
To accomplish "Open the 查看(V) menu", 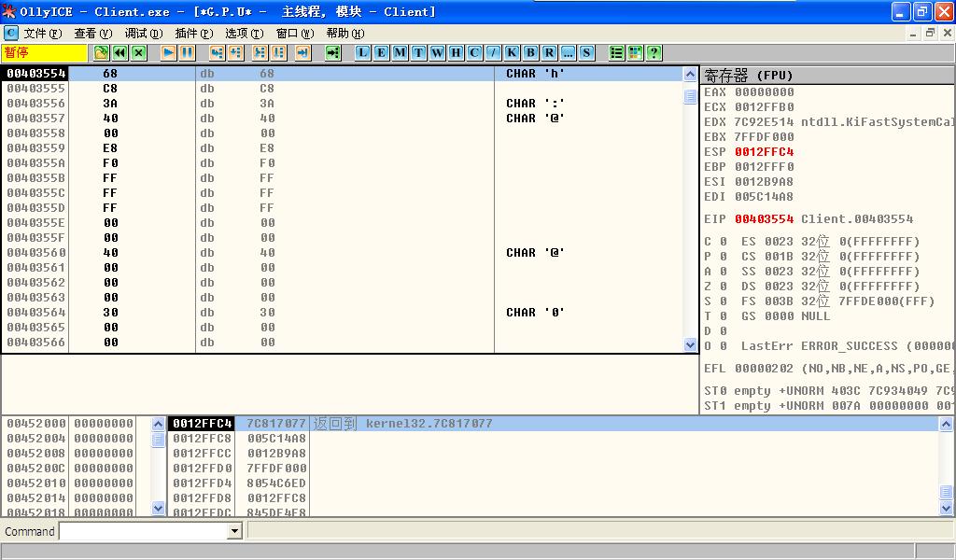I will point(92,33).
